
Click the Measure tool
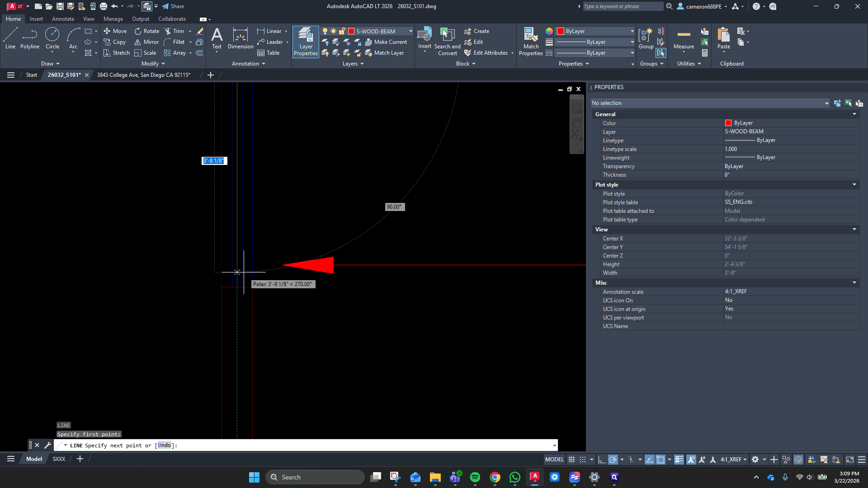684,38
